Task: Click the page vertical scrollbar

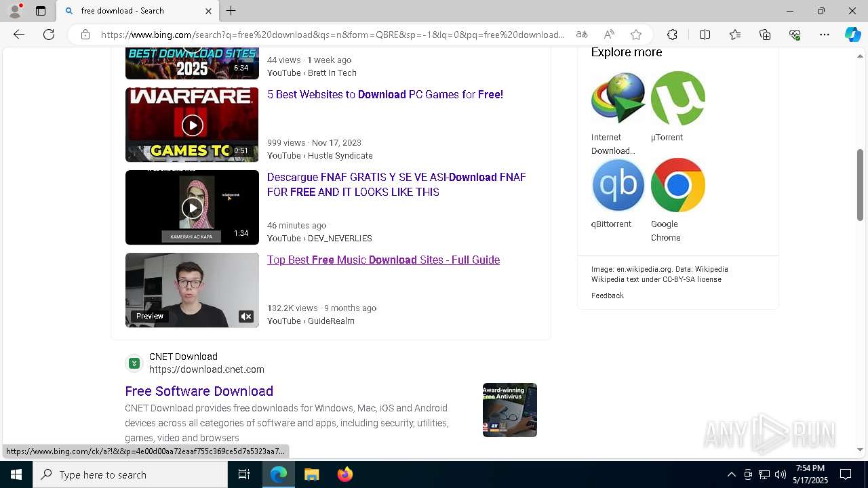Action: click(x=860, y=184)
